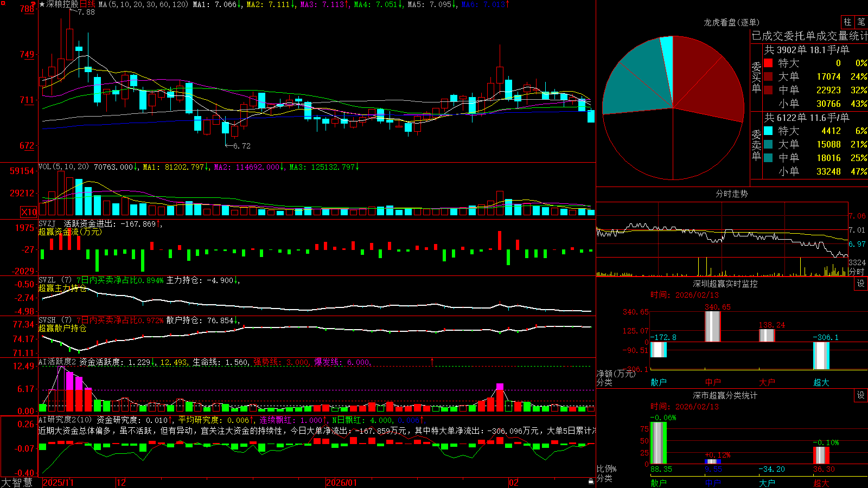868x488 pixels.
Task: Click the 散户 88.35 bar in 分类统计 chart
Action: tap(659, 443)
